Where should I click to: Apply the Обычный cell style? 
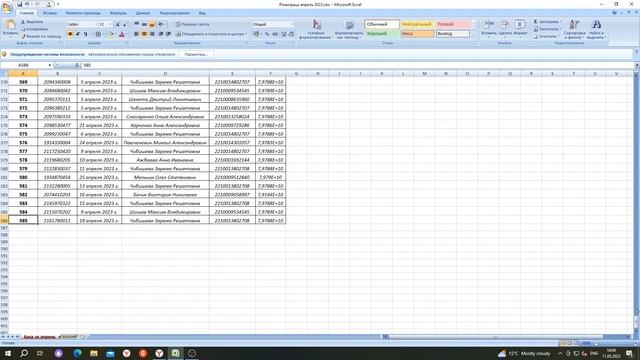pos(382,24)
